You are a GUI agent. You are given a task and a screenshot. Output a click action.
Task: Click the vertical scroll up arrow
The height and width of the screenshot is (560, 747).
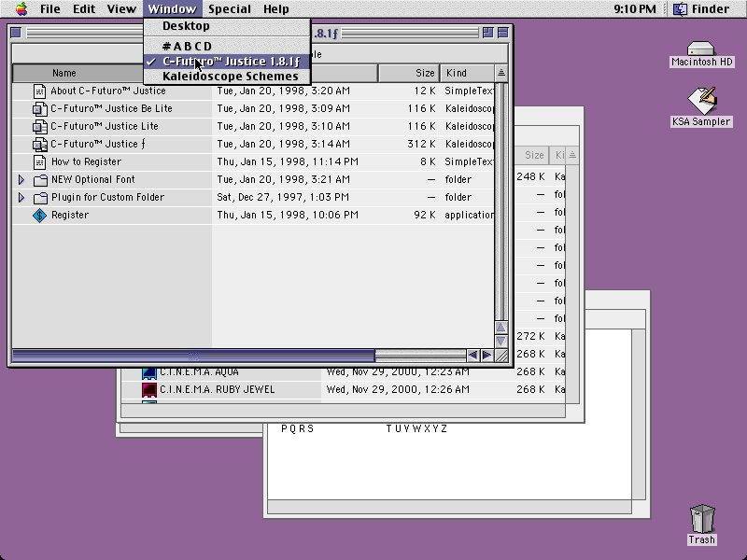501,328
